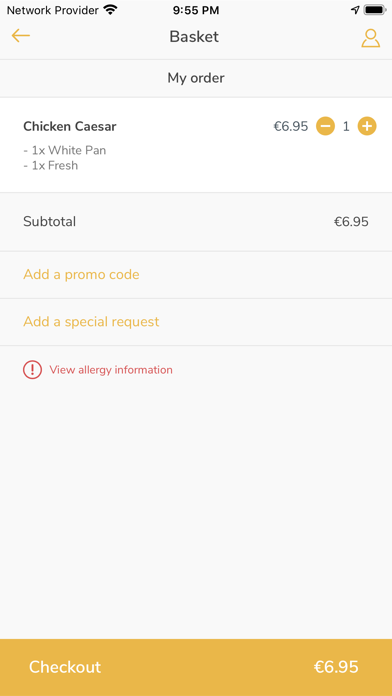View allergy information link
Screen dimensions: 392x696
(111, 370)
